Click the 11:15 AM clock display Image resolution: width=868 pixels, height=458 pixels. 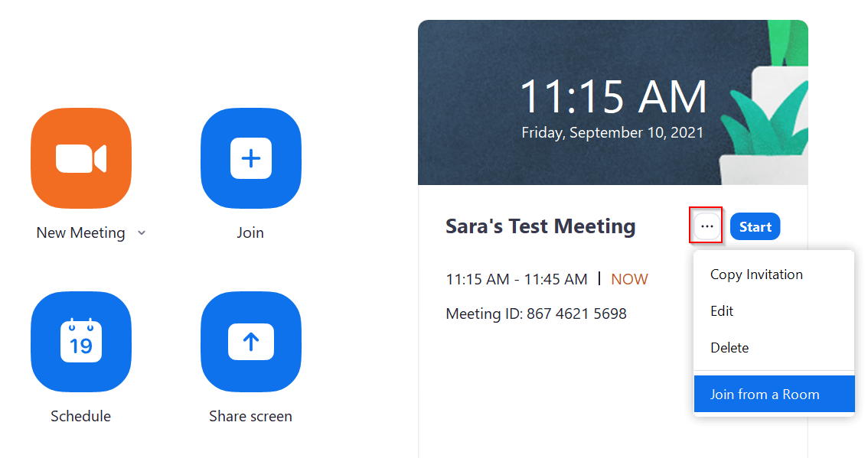[x=613, y=97]
